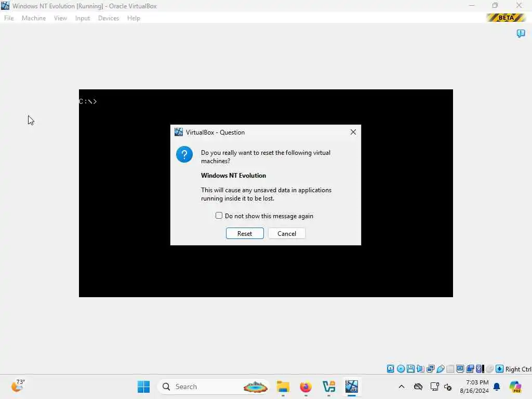
Task: Open VirtualBox Manager from the taskbar
Action: point(329,387)
